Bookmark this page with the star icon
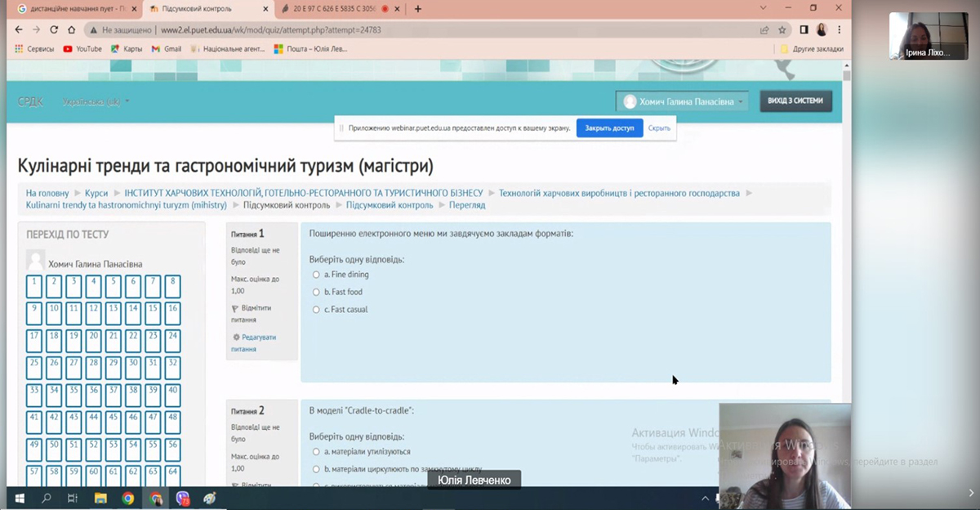 coord(782,29)
